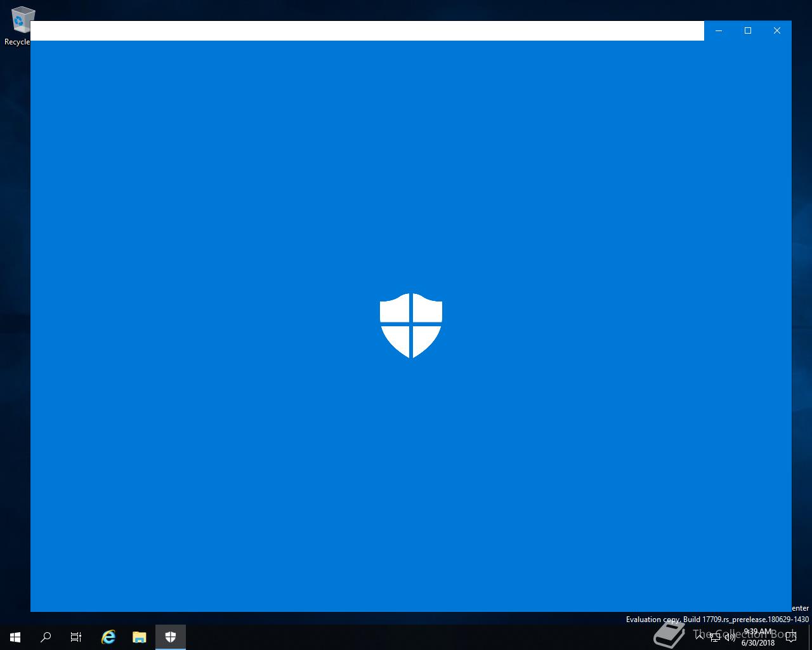
Task: Close the Windows Security window
Action: point(777,30)
